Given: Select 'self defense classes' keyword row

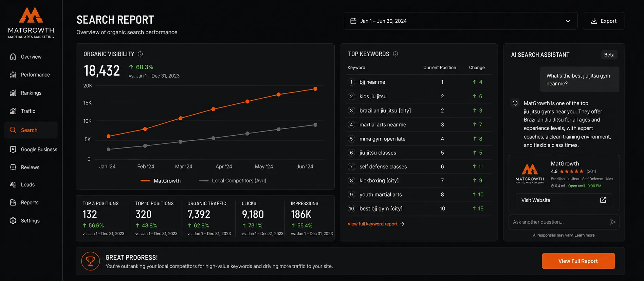Looking at the screenshot, I should (419, 166).
